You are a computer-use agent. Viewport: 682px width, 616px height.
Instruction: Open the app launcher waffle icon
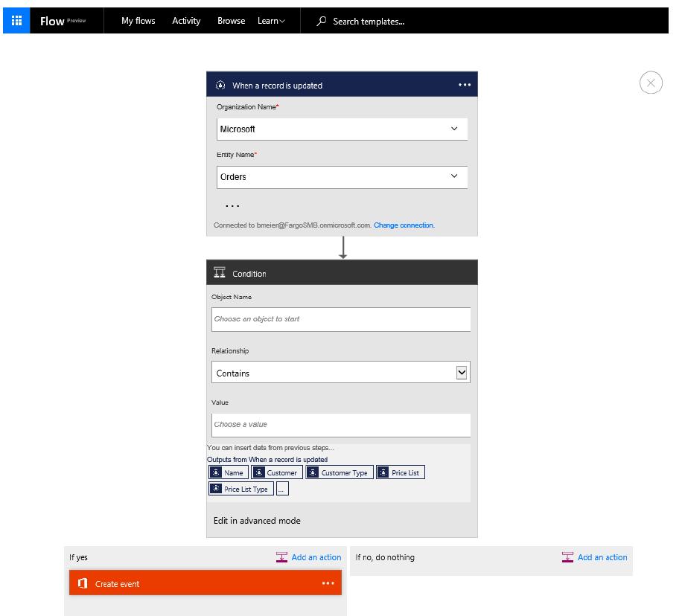coord(16,20)
